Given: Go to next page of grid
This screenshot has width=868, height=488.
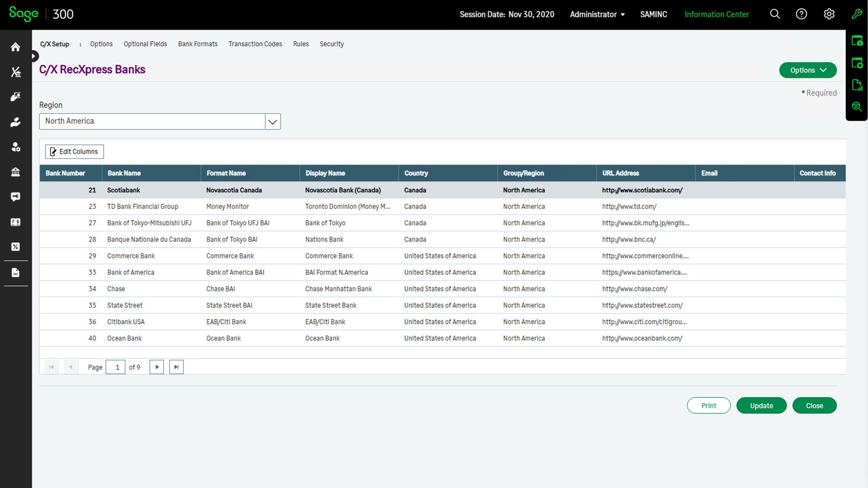Looking at the screenshot, I should click(156, 367).
